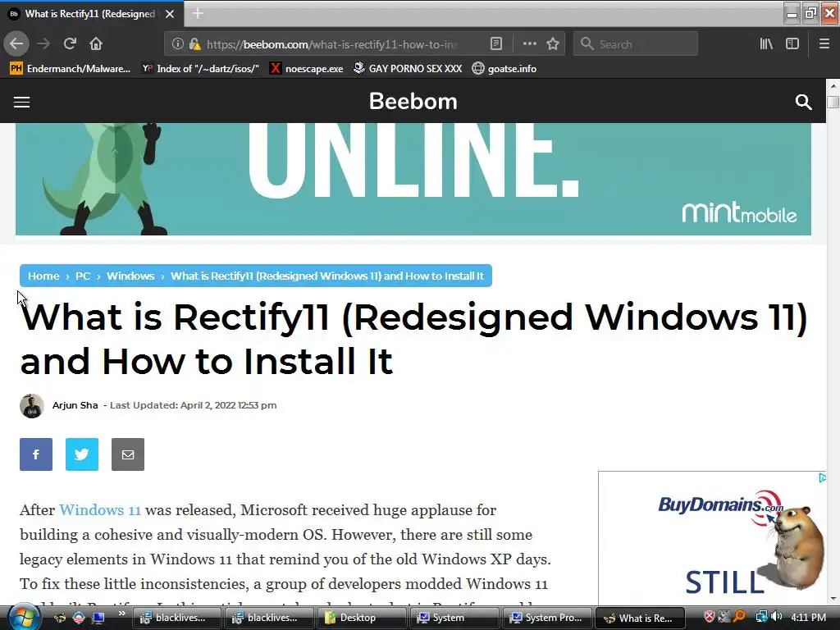Image resolution: width=840 pixels, height=630 pixels.
Task: Click the 4:11 PM taskbar clock
Action: click(808, 618)
